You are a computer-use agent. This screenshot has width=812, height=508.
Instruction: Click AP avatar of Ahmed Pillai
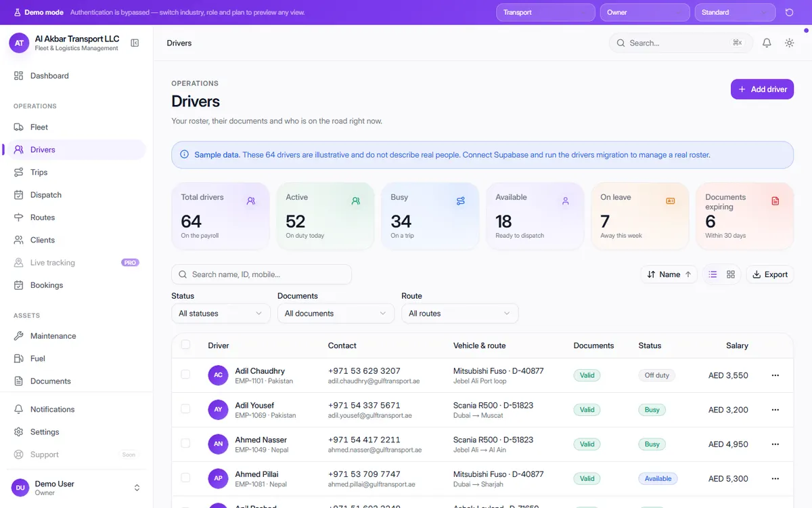click(x=218, y=478)
